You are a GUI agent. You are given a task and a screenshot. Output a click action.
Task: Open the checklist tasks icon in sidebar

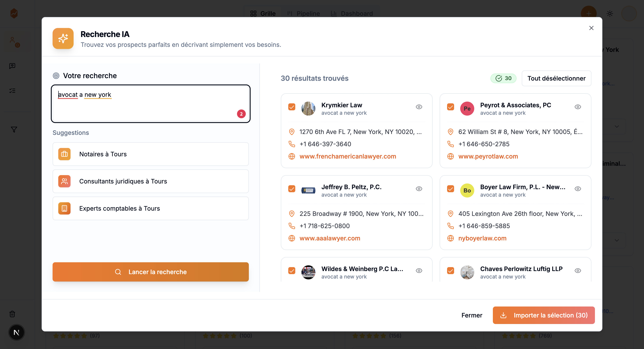(12, 91)
